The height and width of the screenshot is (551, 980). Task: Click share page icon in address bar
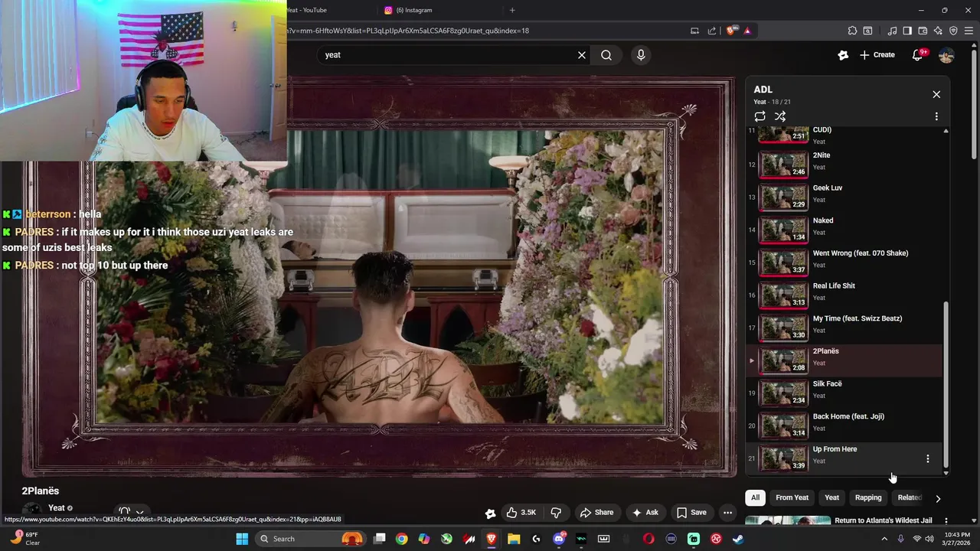click(712, 31)
